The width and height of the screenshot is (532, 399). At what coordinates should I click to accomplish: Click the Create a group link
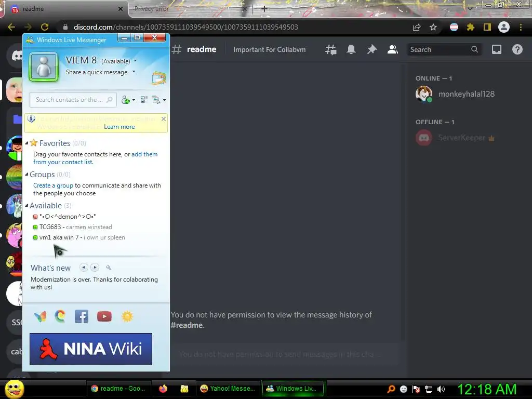pos(54,185)
